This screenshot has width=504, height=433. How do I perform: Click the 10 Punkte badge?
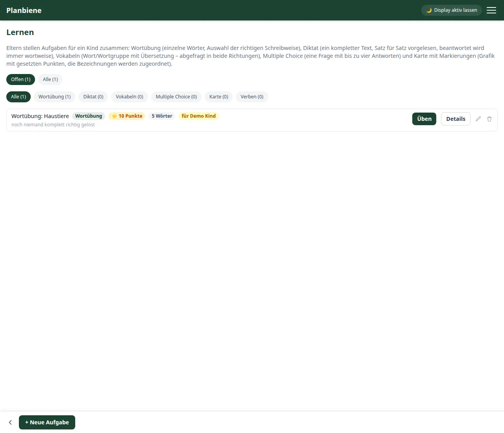[x=127, y=116]
